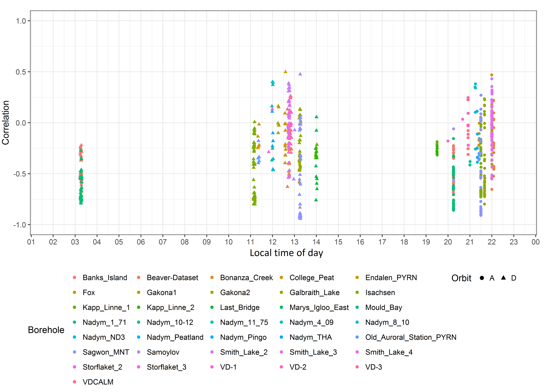Image resolution: width=548 pixels, height=392 pixels.
Task: Click the circle marker for Orbit A
Action: [482, 278]
